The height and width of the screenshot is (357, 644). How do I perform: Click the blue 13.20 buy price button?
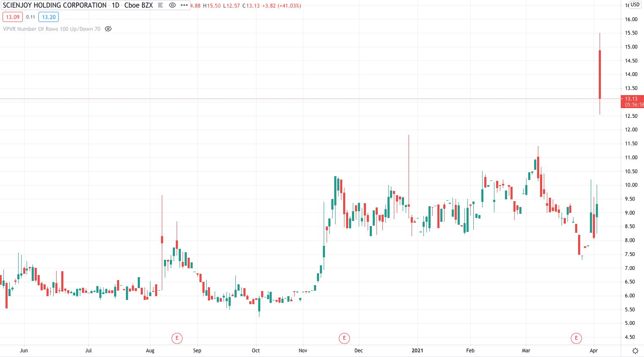coord(49,17)
